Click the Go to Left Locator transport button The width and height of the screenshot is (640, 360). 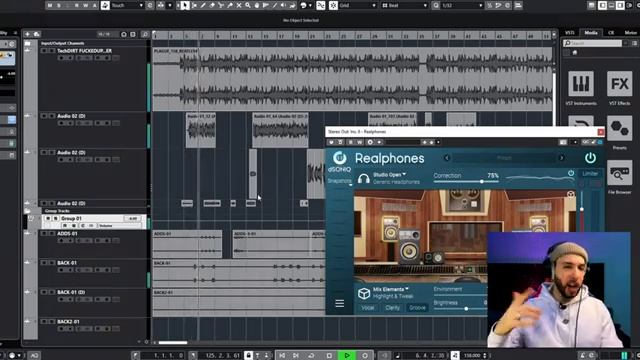(x=282, y=356)
